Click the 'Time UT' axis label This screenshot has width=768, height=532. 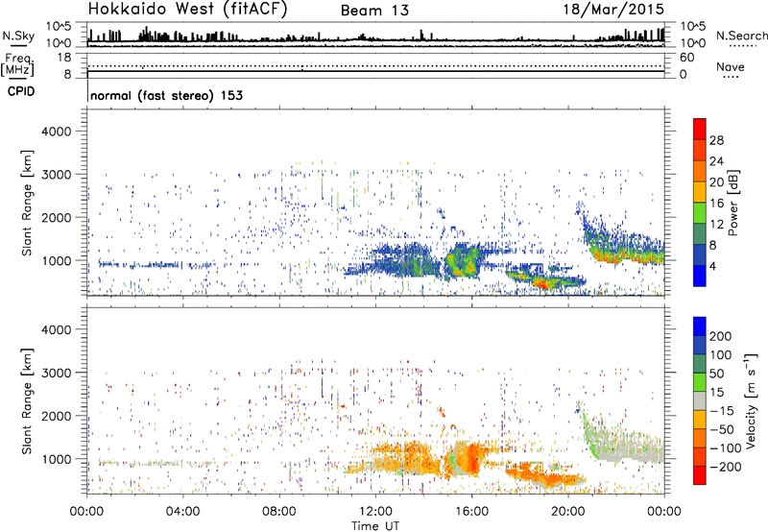[x=375, y=525]
